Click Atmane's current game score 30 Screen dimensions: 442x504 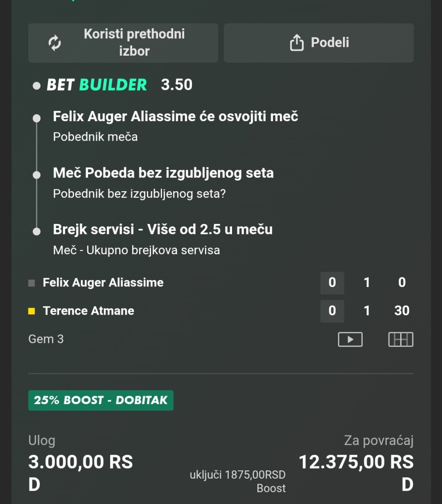pyautogui.click(x=401, y=311)
